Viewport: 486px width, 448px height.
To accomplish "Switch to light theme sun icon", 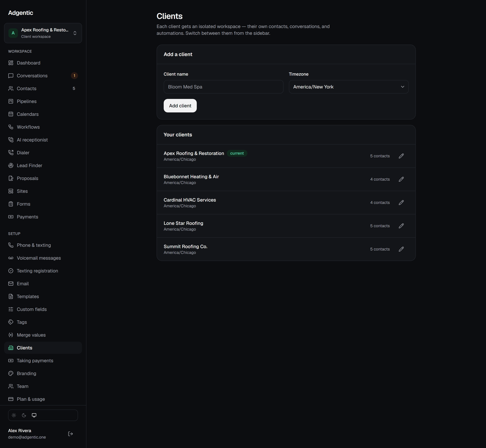I will pyautogui.click(x=14, y=415).
